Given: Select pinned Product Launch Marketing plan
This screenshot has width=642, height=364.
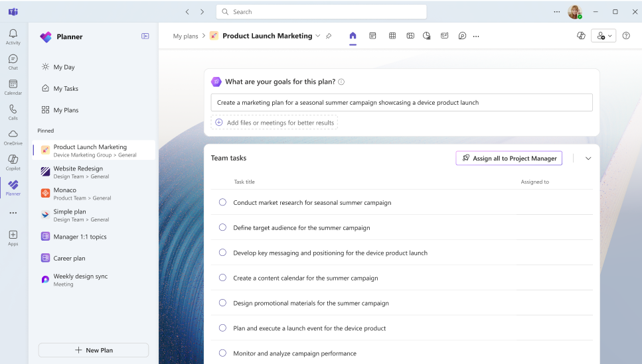Looking at the screenshot, I should (x=94, y=150).
